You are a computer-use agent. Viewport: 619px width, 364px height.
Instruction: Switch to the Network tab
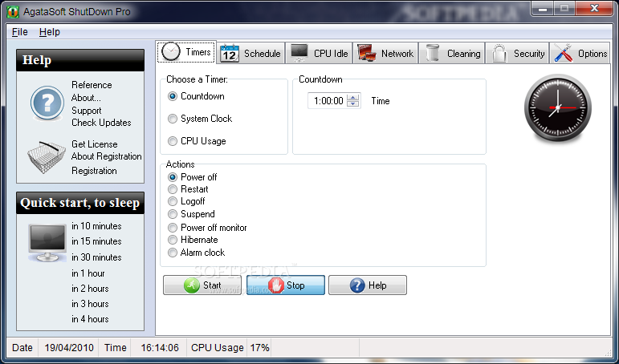(x=385, y=53)
